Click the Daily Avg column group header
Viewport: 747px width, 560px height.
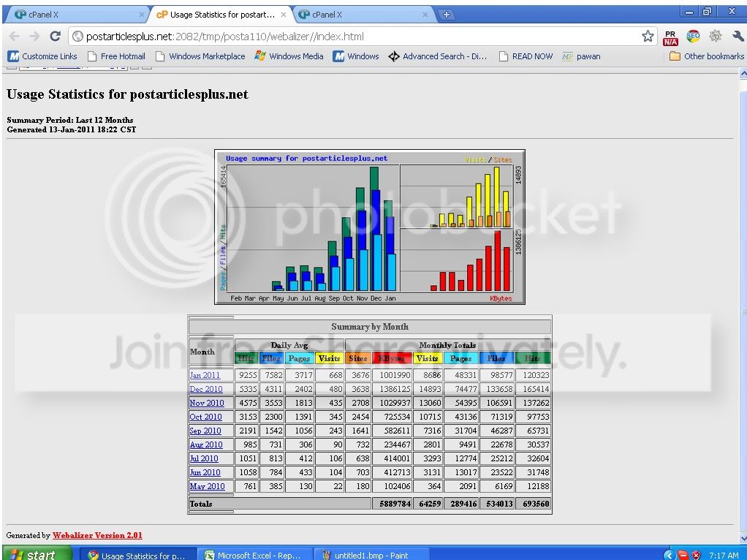tap(289, 345)
